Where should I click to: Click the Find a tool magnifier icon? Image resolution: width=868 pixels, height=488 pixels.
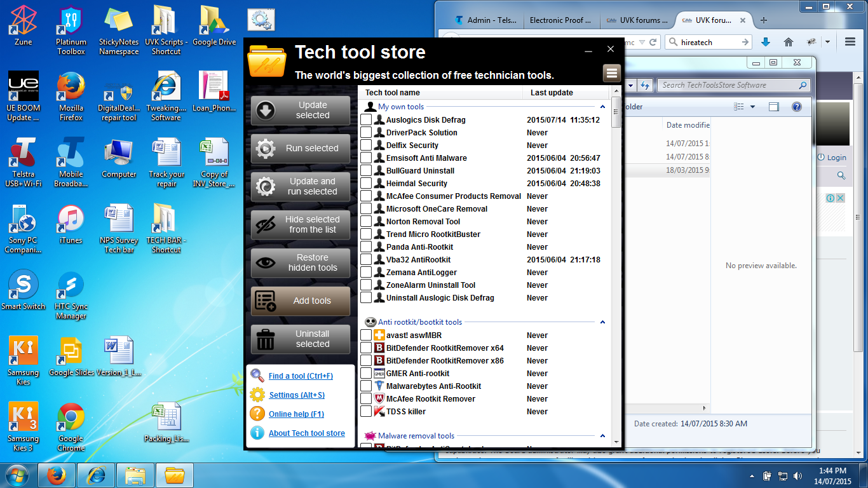coord(257,376)
